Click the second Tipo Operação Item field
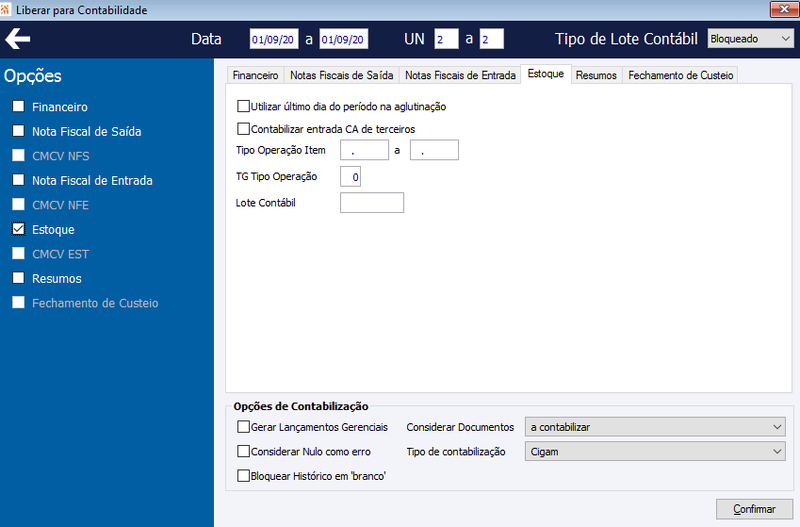 [x=434, y=150]
